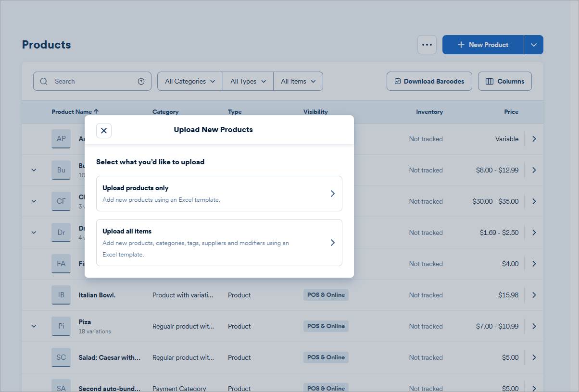
Task: Click the Salad: Caesar row arrow
Action: [534, 357]
